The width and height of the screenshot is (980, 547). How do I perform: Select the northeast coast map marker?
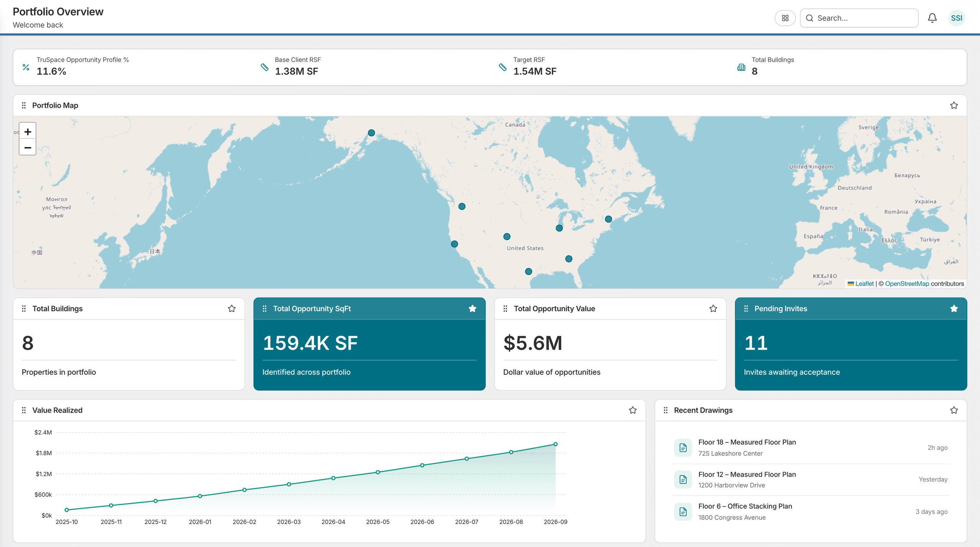click(608, 219)
